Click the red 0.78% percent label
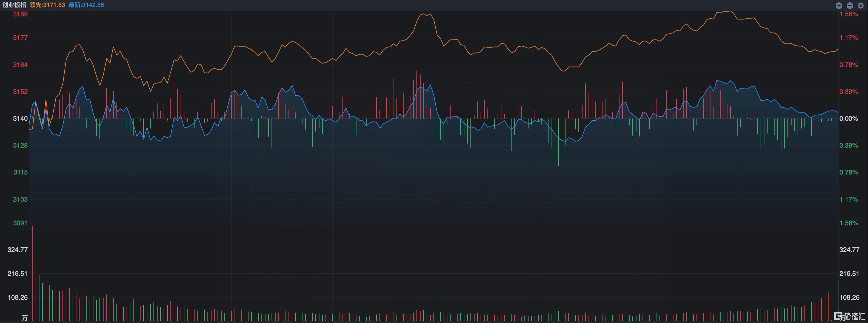The image size is (868, 323). tap(849, 65)
